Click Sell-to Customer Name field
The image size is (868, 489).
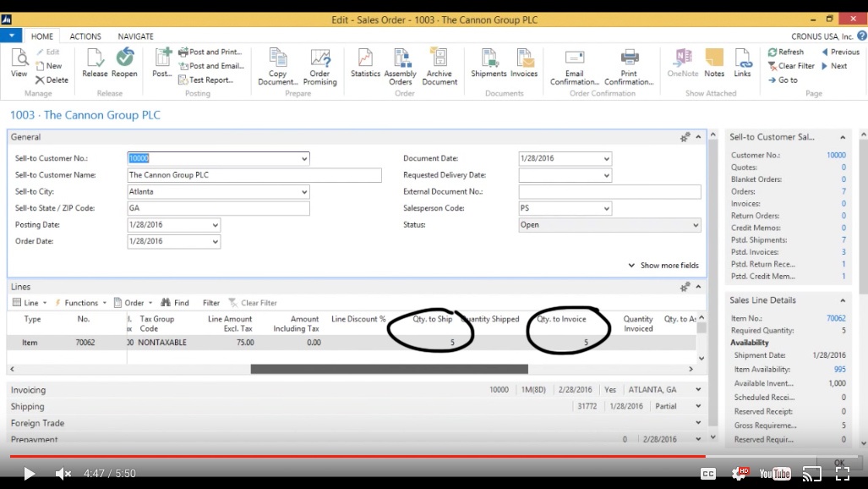pyautogui.click(x=254, y=175)
